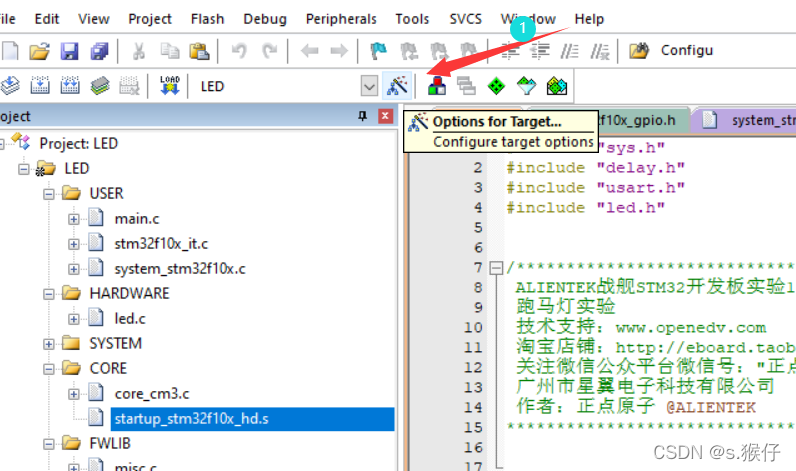796x471 pixels.
Task: Click the Undo arrow icon
Action: click(239, 51)
